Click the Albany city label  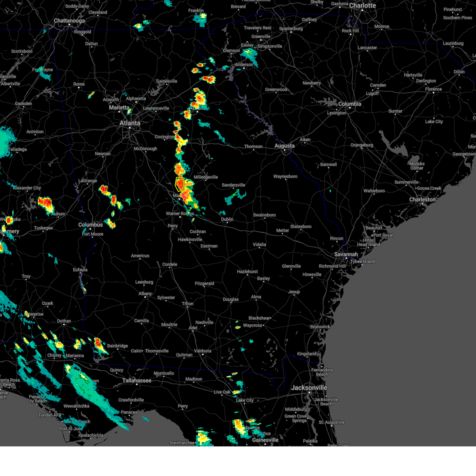(x=145, y=294)
